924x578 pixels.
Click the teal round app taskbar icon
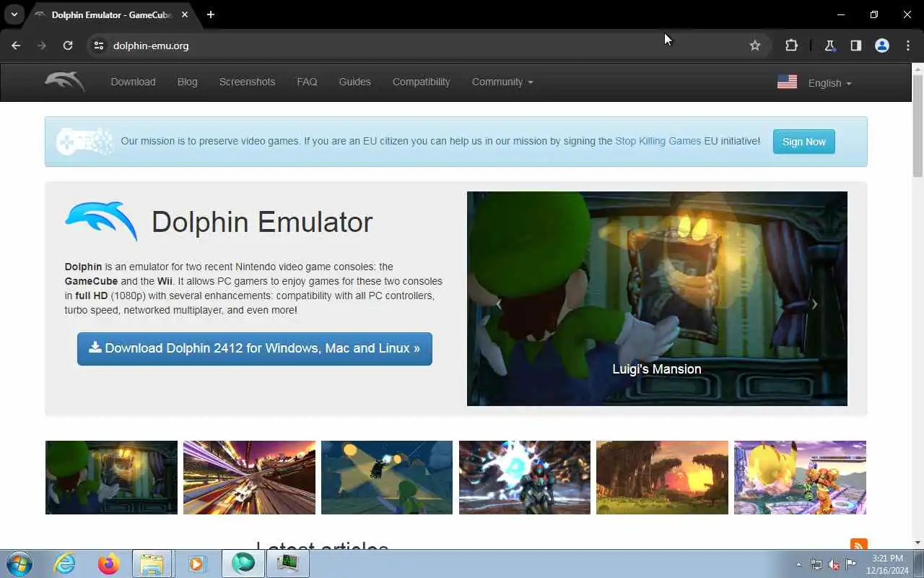point(243,564)
